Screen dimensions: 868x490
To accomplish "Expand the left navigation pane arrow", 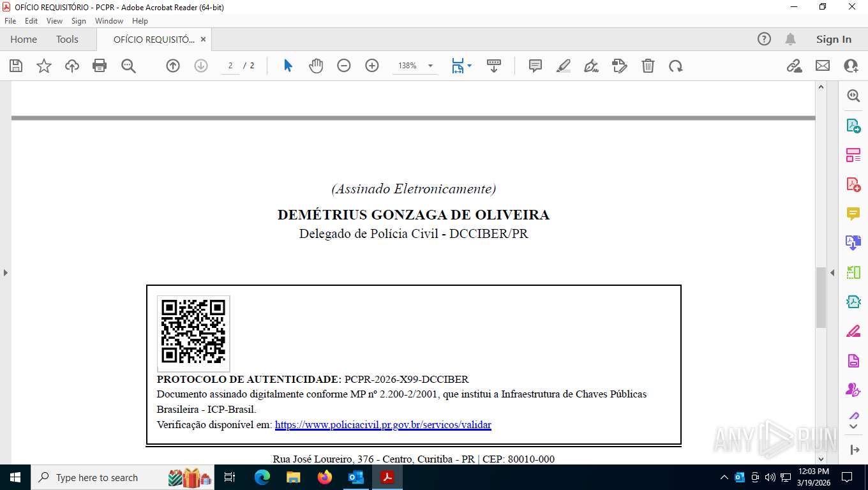I will (5, 272).
